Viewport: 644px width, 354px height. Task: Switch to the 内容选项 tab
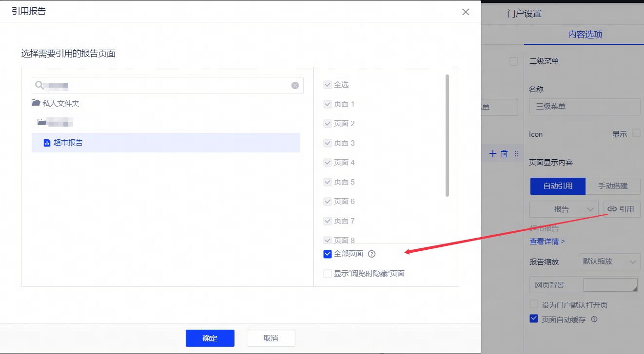click(x=585, y=35)
